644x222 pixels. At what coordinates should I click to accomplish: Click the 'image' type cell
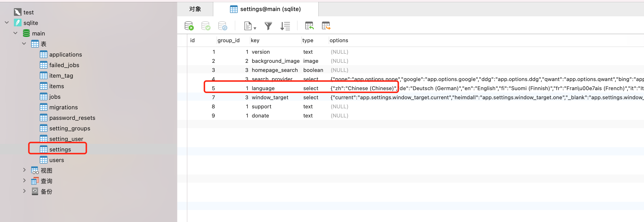tap(315, 61)
